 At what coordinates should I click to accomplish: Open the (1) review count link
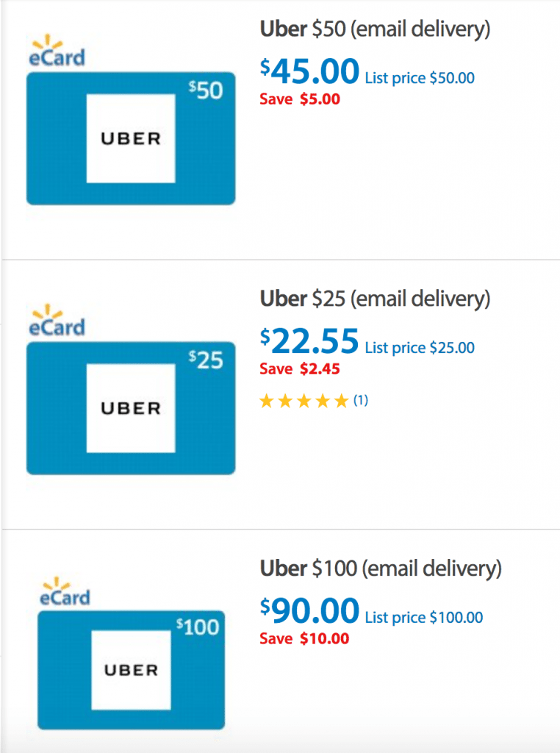point(361,400)
